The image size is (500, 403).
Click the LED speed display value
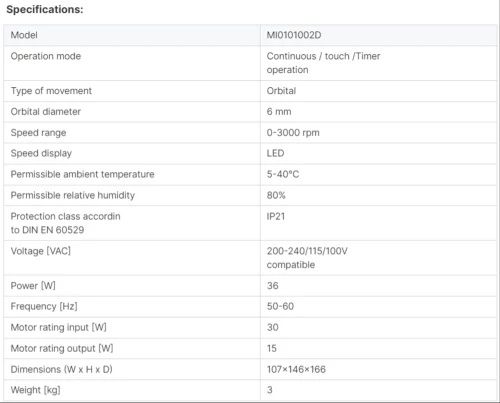[275, 153]
